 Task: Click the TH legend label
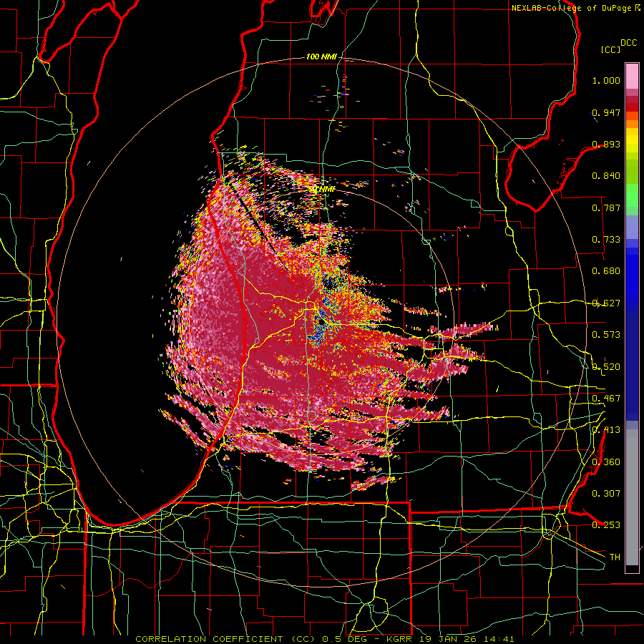[x=615, y=557]
